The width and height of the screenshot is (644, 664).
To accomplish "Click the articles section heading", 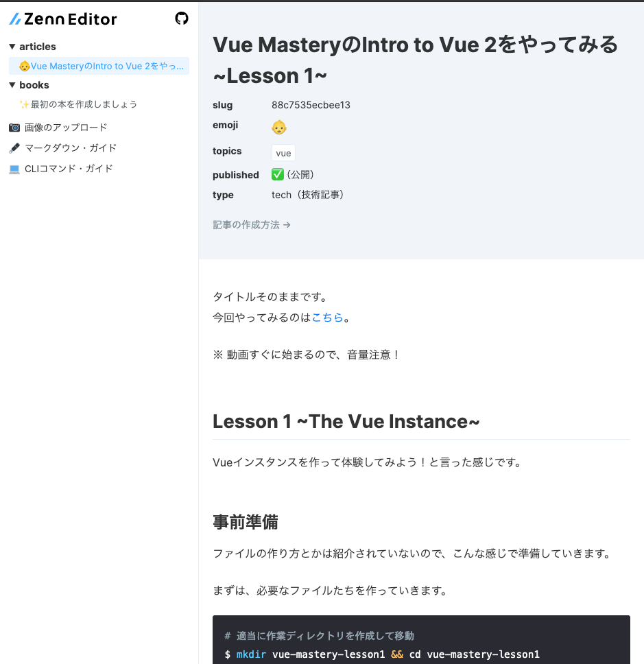I will pos(38,47).
